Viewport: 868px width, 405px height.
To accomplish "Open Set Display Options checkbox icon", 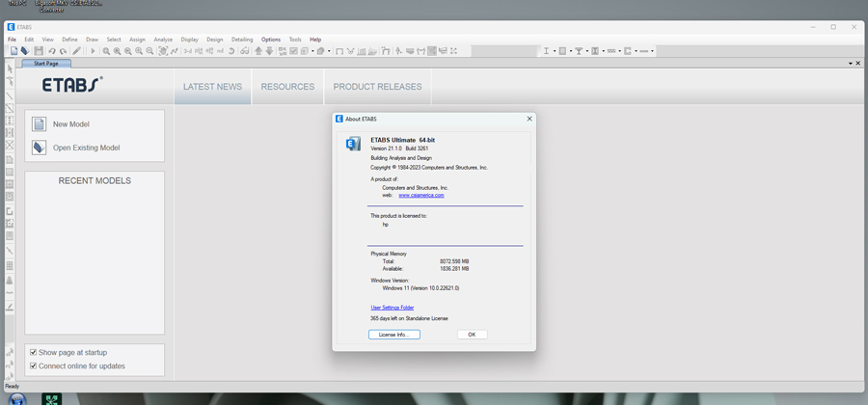I will [x=293, y=51].
